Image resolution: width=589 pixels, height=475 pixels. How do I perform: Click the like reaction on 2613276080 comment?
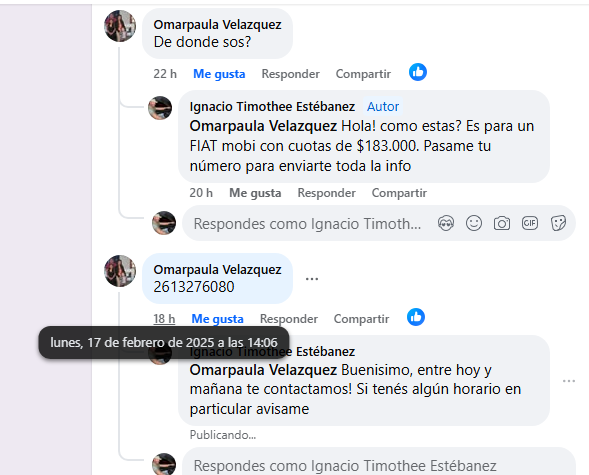416,317
